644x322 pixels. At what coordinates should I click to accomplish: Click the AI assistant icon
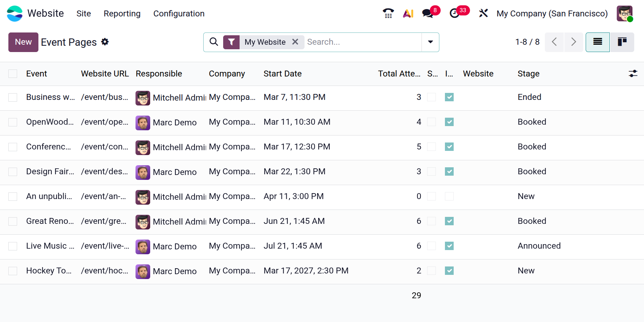click(408, 13)
